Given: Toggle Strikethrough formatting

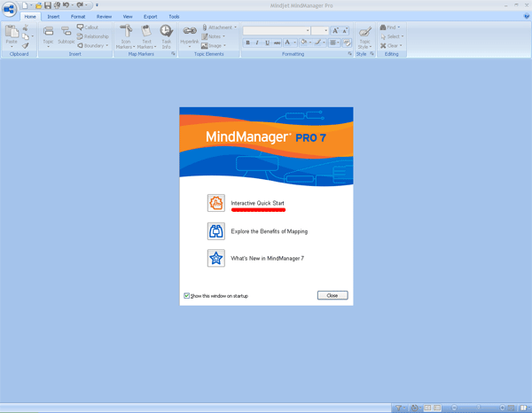Looking at the screenshot, I should (278, 43).
